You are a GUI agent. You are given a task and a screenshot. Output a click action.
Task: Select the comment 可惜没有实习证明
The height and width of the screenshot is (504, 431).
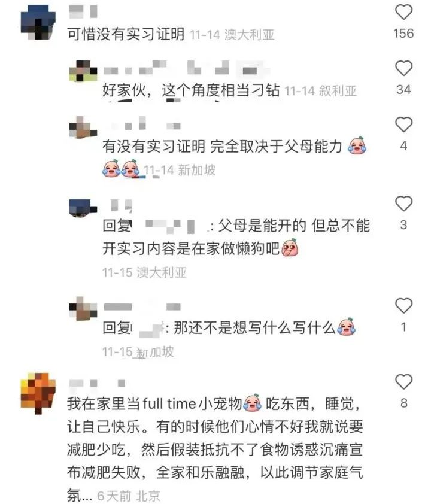[126, 34]
